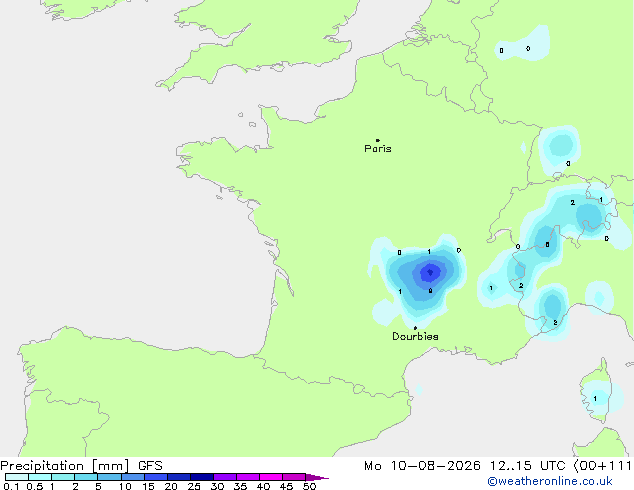Select the Dourbies location dot
The width and height of the screenshot is (634, 490).
(415, 328)
